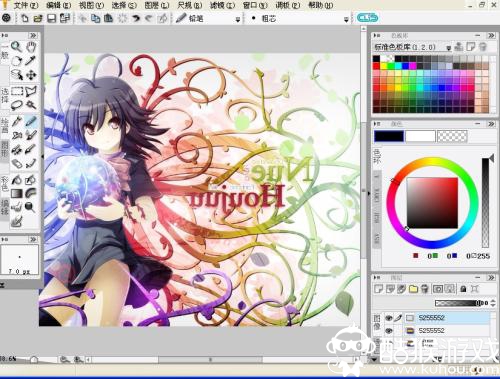Delete layer with trash icon
The image size is (500, 379).
point(424,289)
